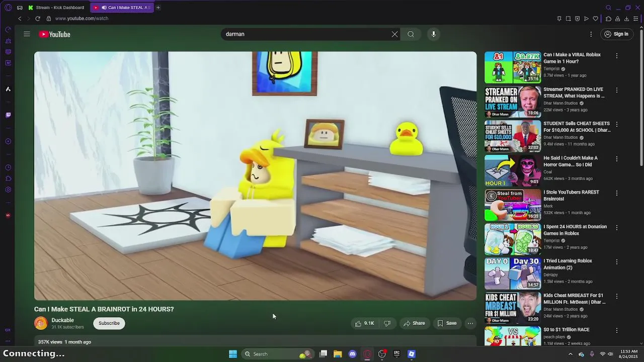Open the YouTube hamburger guide menu
The height and width of the screenshot is (362, 644).
coord(27,34)
